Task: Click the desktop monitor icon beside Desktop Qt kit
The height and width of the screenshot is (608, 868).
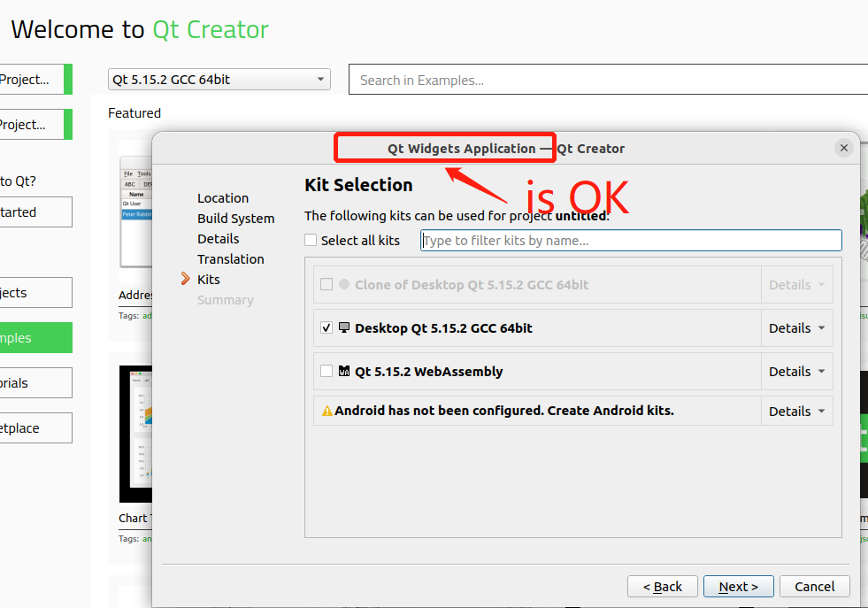Action: pyautogui.click(x=344, y=327)
